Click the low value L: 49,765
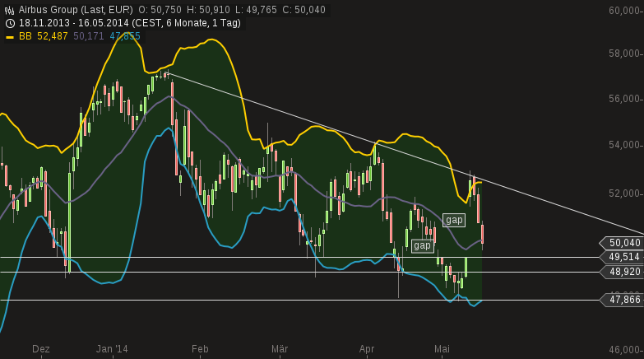644x359 pixels. point(257,10)
